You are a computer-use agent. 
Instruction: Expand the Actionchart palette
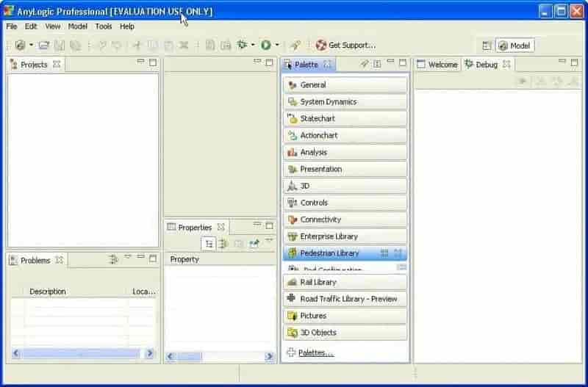click(345, 136)
